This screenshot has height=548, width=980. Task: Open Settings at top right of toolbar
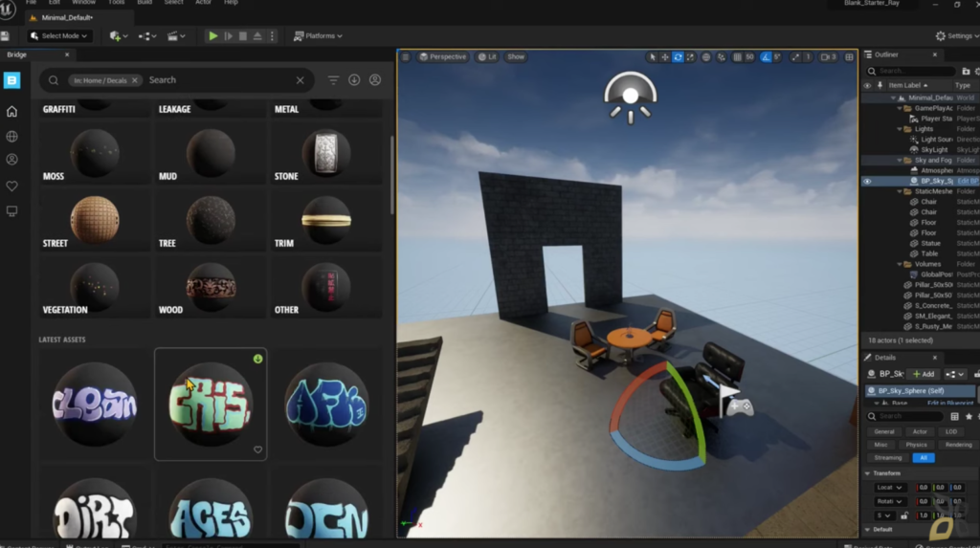pos(957,36)
